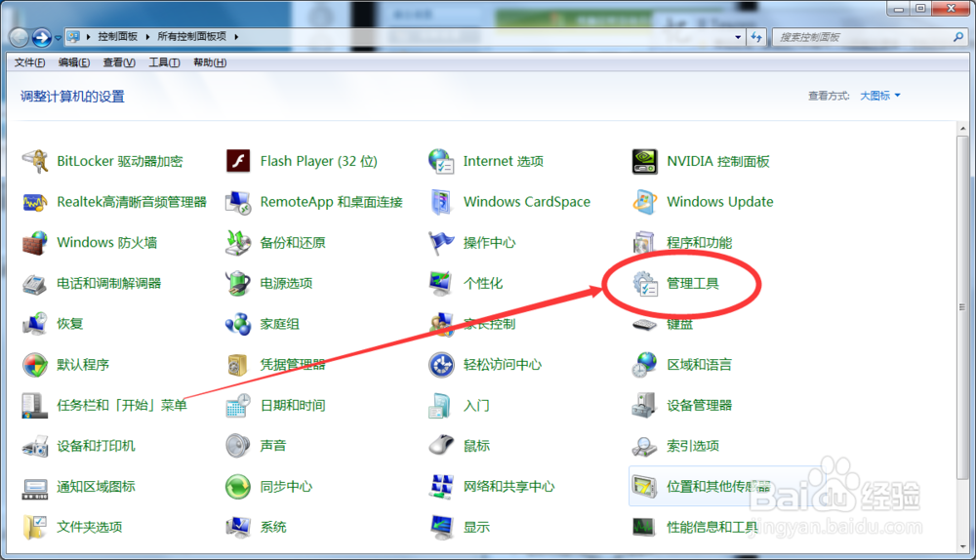Open 电源选项 battery icon
976x560 pixels.
(x=238, y=284)
